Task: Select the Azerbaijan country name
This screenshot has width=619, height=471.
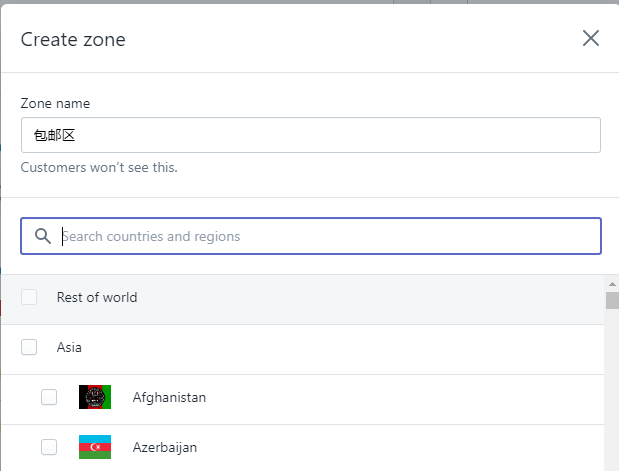Action: click(165, 447)
